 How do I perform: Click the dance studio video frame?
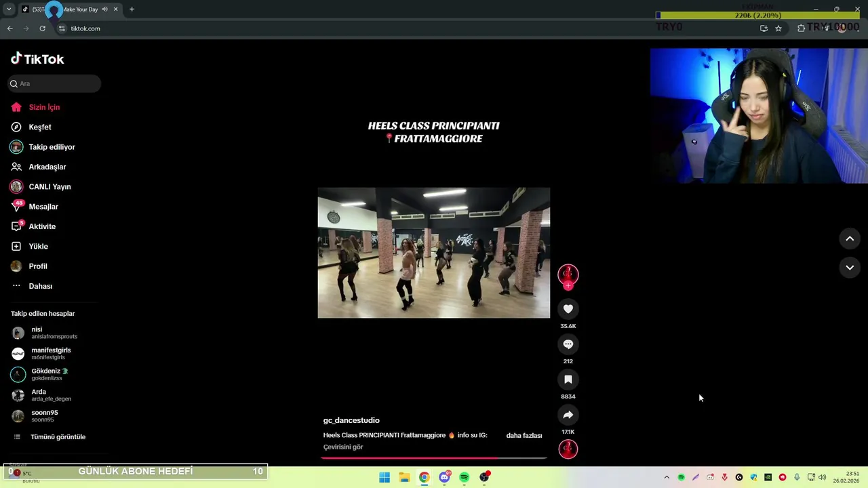click(x=434, y=253)
